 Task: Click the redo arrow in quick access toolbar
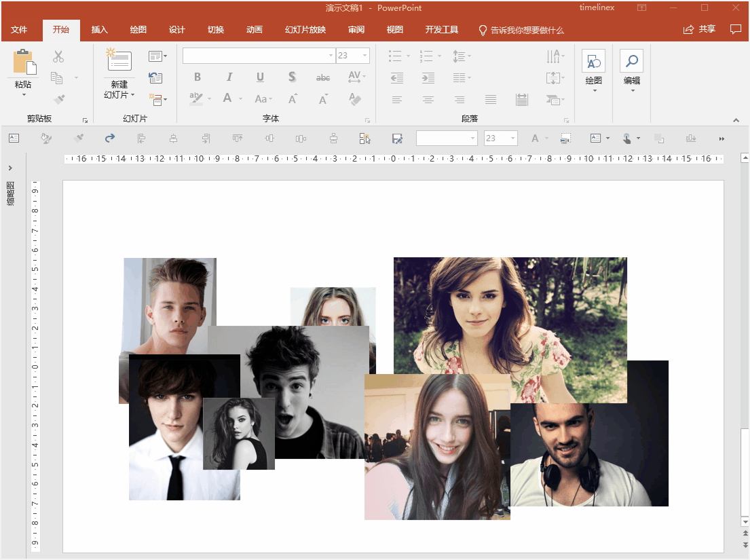tap(110, 138)
